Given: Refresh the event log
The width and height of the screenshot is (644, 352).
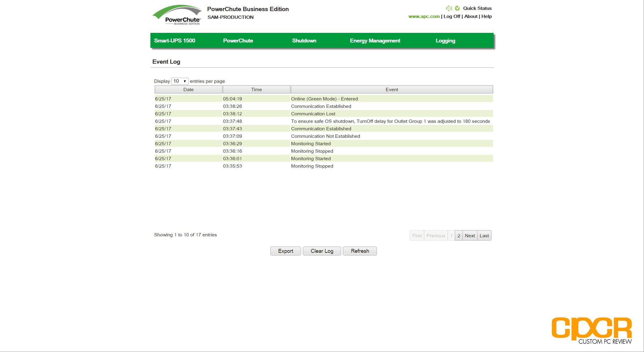Looking at the screenshot, I should point(360,251).
